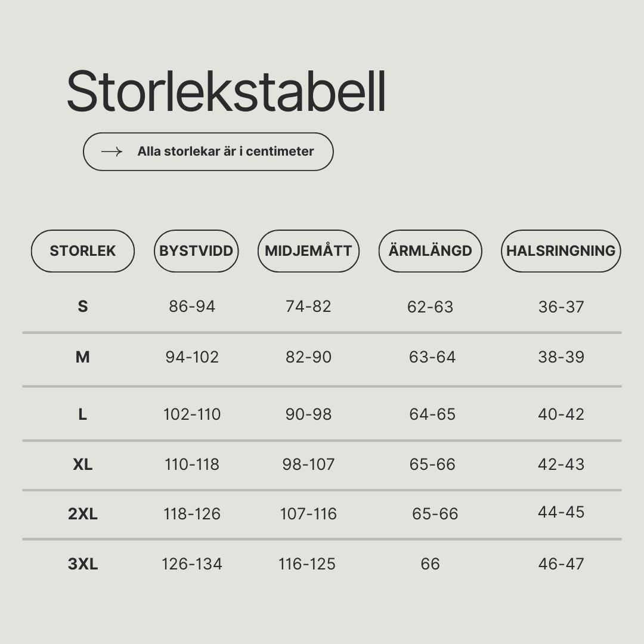
Task: Click bust value 86-94 for size S
Action: (x=192, y=306)
